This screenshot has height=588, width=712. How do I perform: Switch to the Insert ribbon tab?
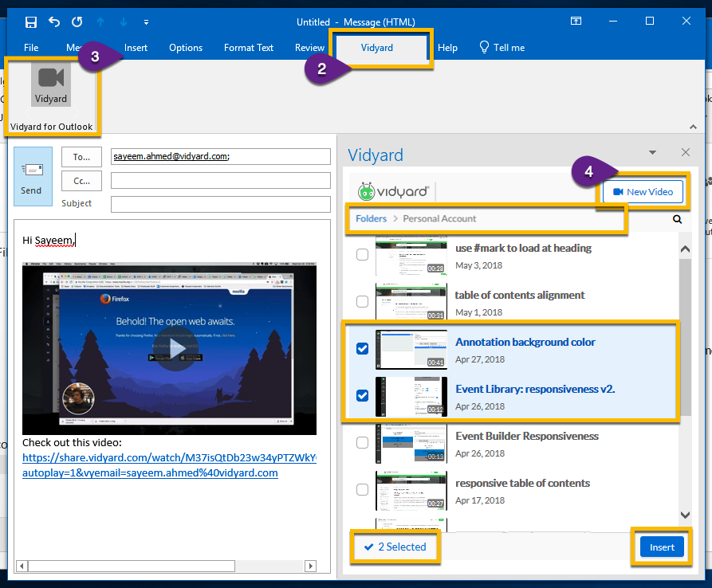(x=136, y=48)
